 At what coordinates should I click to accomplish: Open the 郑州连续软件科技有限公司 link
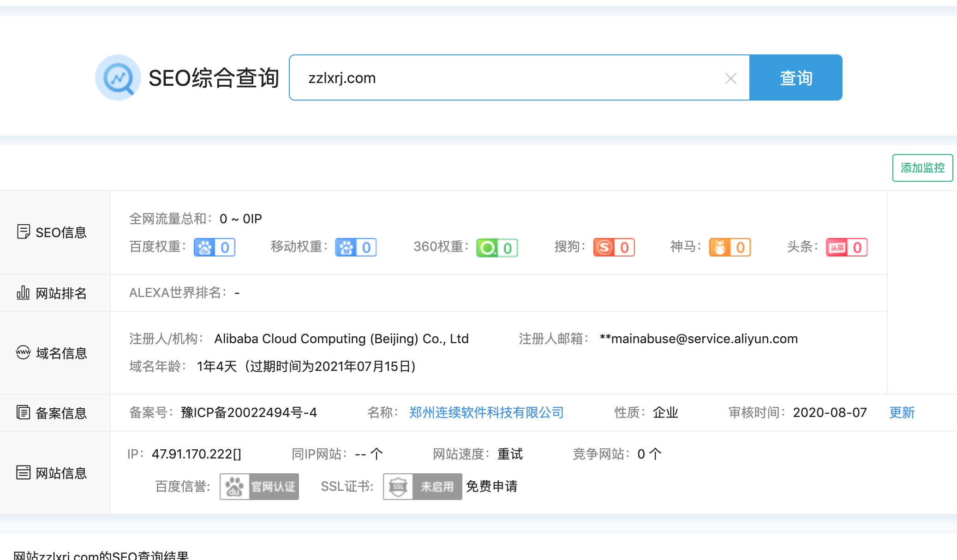click(x=486, y=412)
